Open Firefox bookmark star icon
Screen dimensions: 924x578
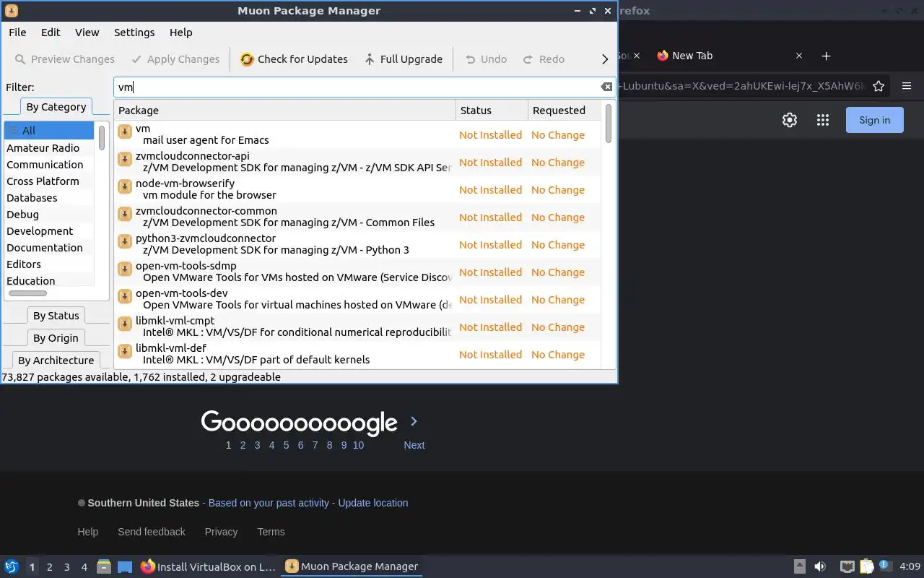(x=879, y=86)
